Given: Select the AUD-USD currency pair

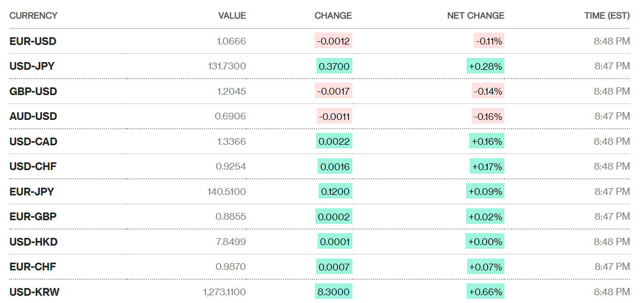Looking at the screenshot, I should 33,116.
